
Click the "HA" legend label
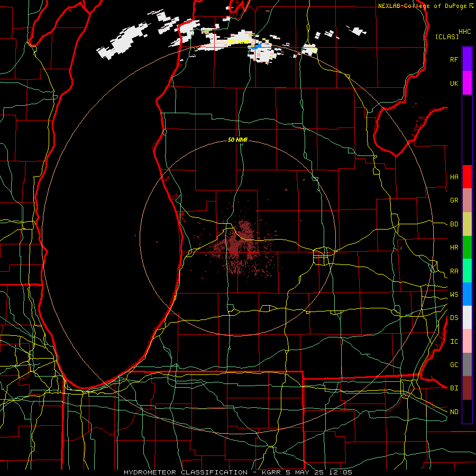click(x=454, y=177)
